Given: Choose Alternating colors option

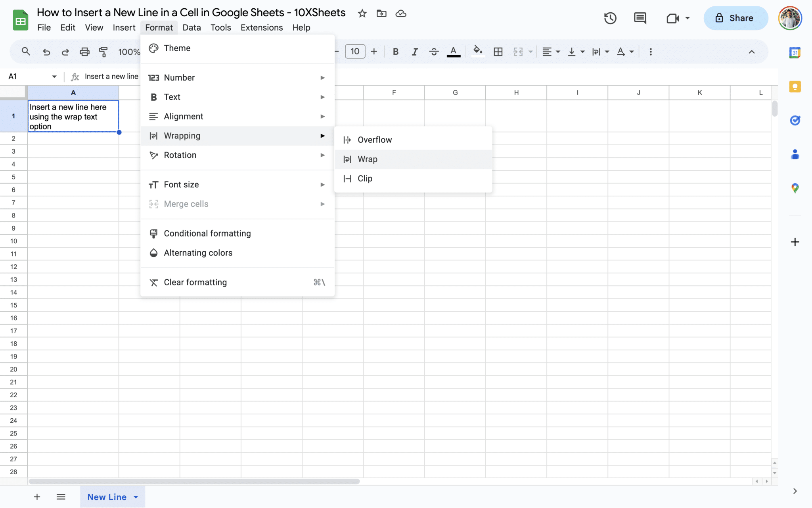Looking at the screenshot, I should click(x=237, y=253).
